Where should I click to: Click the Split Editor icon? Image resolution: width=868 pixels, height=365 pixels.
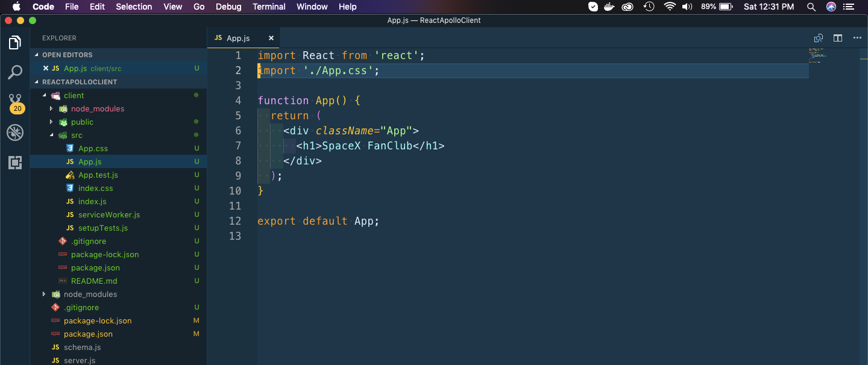(838, 38)
